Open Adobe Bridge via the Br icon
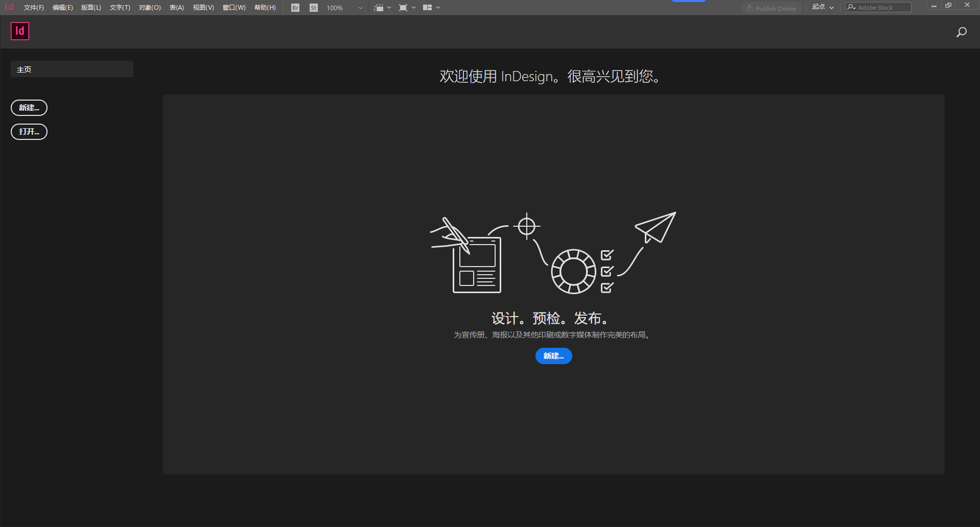 (x=295, y=7)
